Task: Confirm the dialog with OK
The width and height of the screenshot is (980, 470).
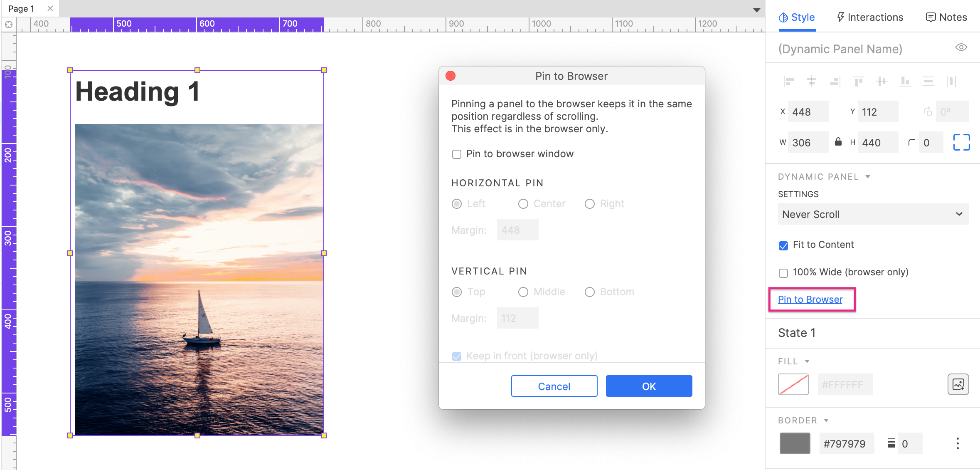Action: point(648,386)
